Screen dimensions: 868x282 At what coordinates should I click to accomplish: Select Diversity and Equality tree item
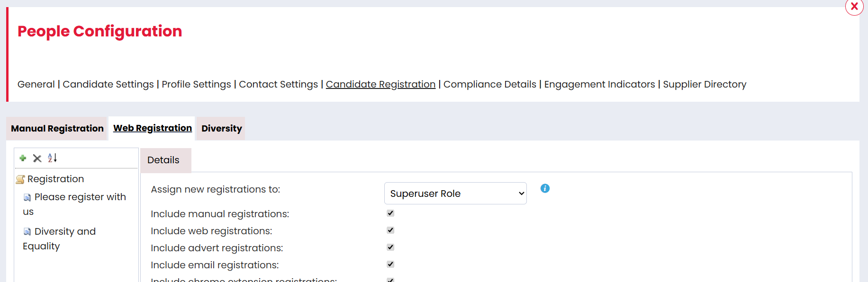click(64, 232)
